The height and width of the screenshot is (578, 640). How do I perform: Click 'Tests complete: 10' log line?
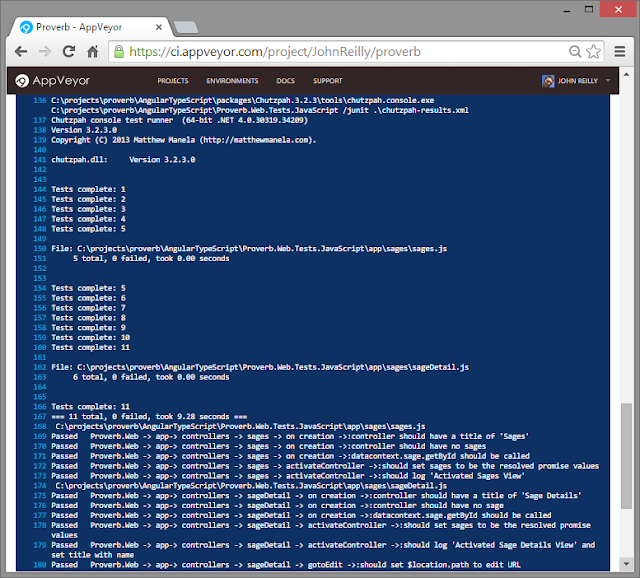tap(91, 338)
